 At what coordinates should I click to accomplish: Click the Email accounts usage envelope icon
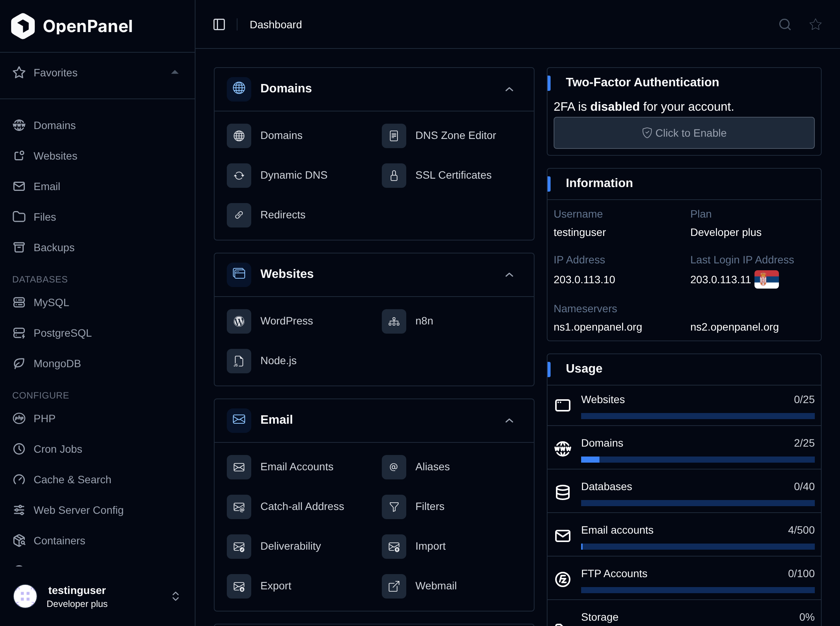coord(563,536)
